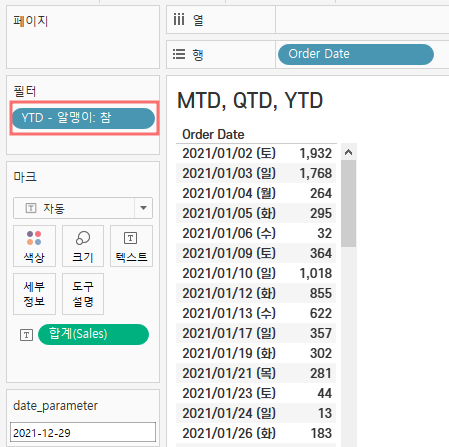449x447 pixels.
Task: Click the sales value 183
Action: 321,433
